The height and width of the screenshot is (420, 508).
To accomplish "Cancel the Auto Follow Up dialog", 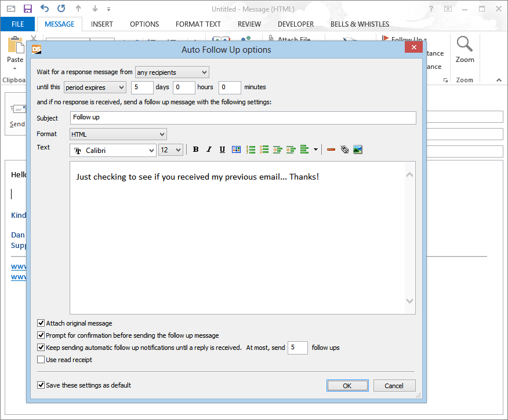I will pyautogui.click(x=394, y=386).
